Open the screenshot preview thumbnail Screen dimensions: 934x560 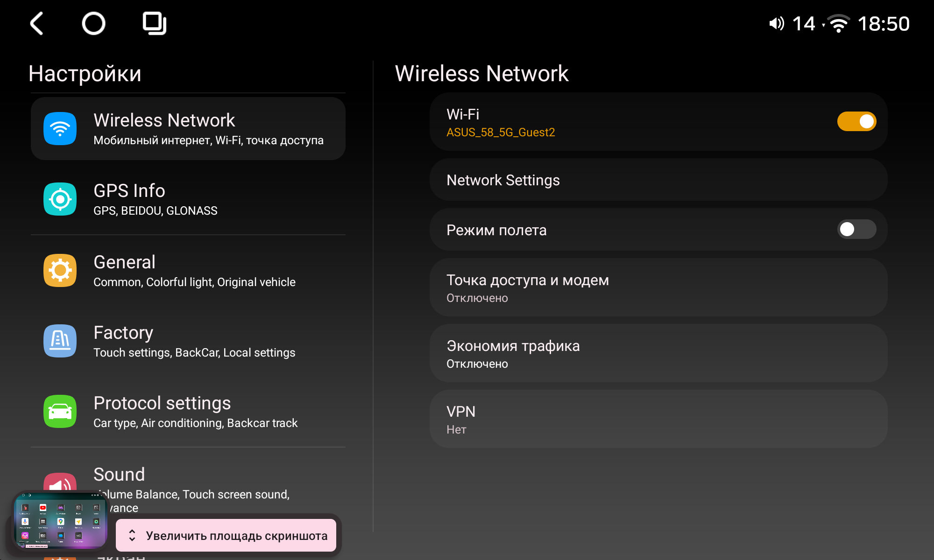pos(60,520)
